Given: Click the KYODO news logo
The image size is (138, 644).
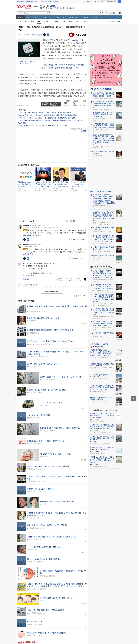Looking at the screenshot, I should (x=77, y=35).
